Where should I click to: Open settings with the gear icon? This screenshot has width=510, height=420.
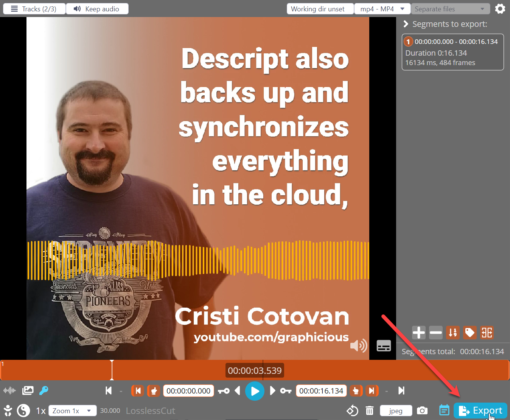(500, 9)
